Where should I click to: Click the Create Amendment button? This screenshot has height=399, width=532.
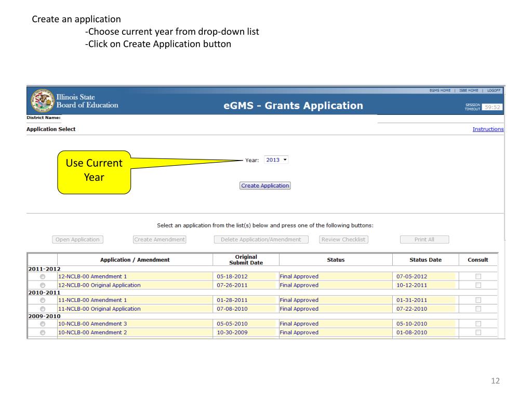159,240
